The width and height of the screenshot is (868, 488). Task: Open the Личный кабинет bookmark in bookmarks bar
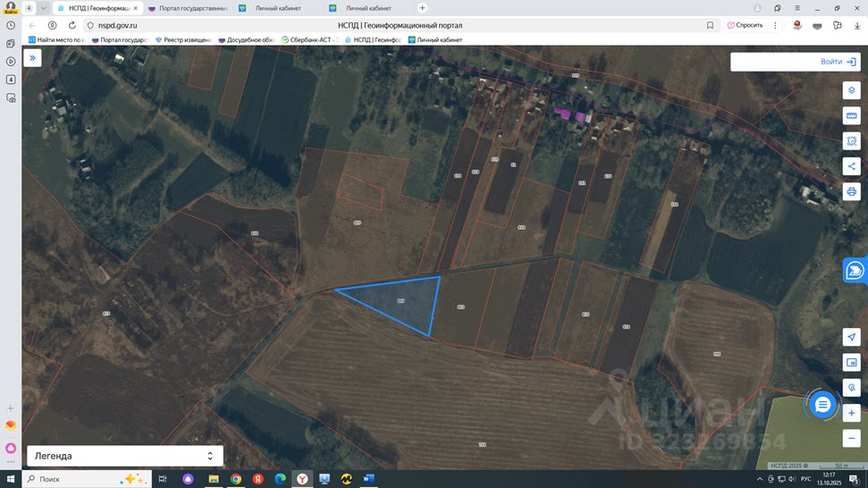pos(435,40)
